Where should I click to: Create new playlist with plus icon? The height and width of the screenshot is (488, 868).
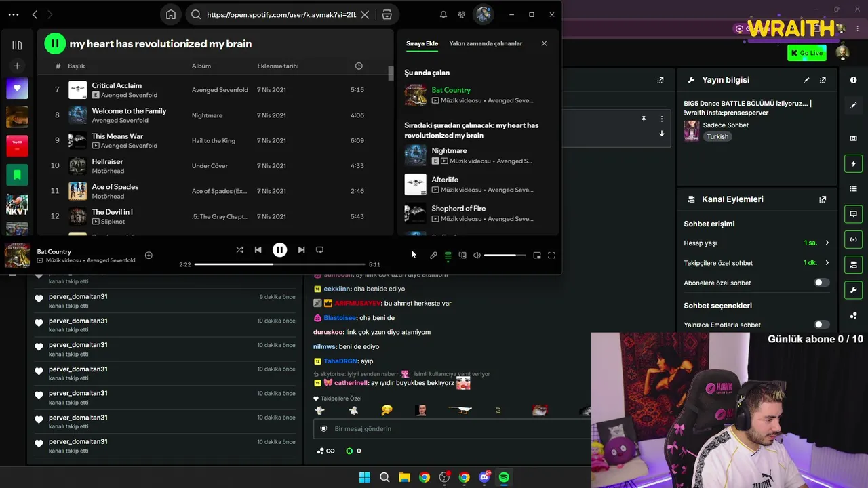(17, 66)
